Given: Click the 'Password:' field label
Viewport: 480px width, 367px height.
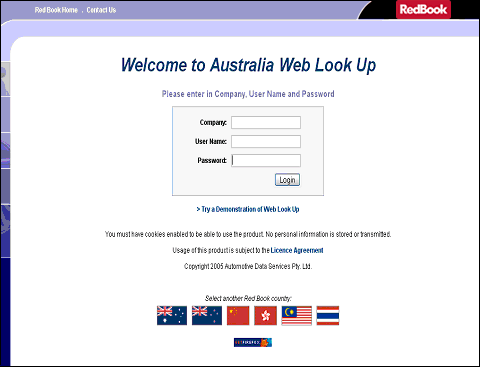Looking at the screenshot, I should point(212,160).
